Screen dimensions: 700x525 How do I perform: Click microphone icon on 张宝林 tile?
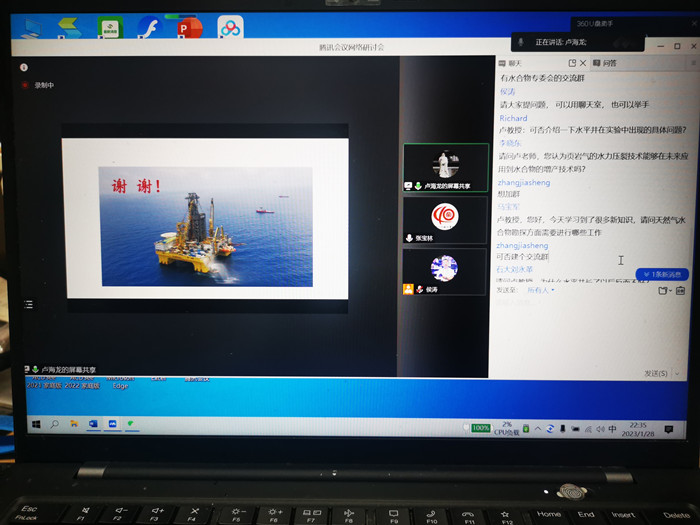point(409,238)
